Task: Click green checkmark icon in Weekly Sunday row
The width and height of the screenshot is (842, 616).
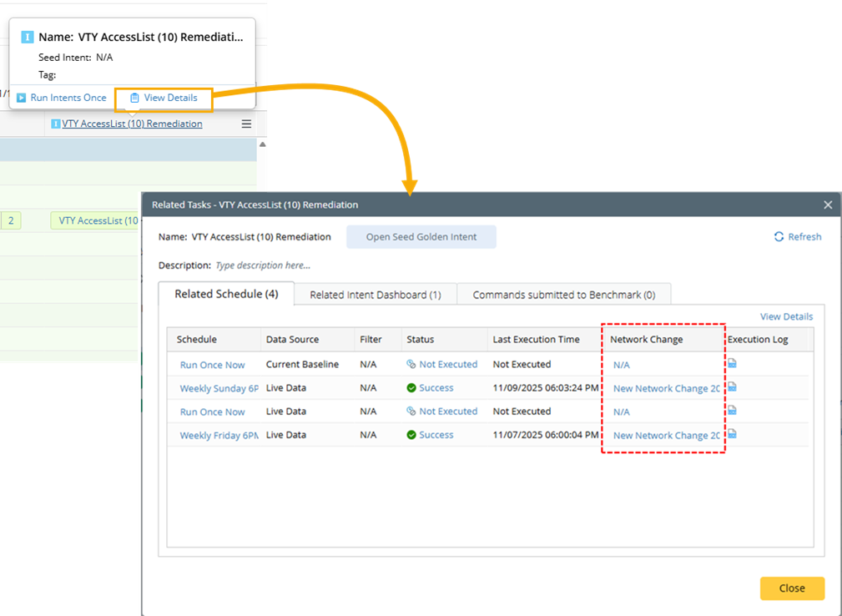Action: (411, 388)
